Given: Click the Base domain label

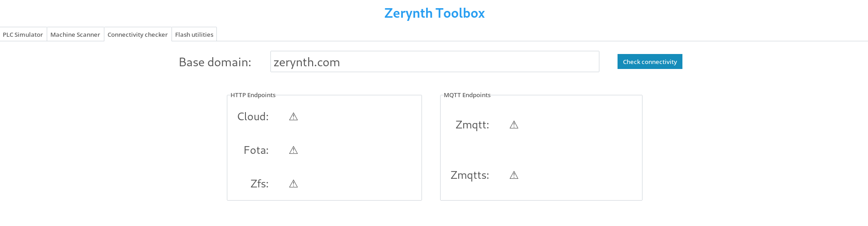Looking at the screenshot, I should tap(215, 62).
